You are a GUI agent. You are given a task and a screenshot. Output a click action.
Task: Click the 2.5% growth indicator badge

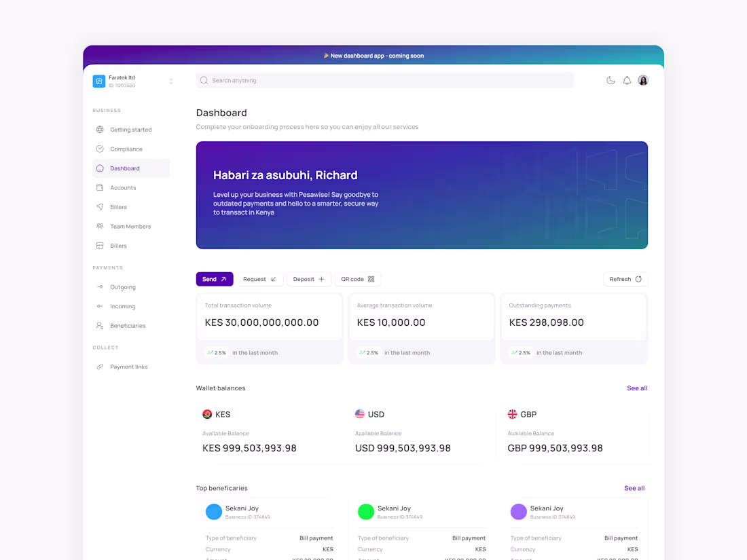tap(216, 352)
